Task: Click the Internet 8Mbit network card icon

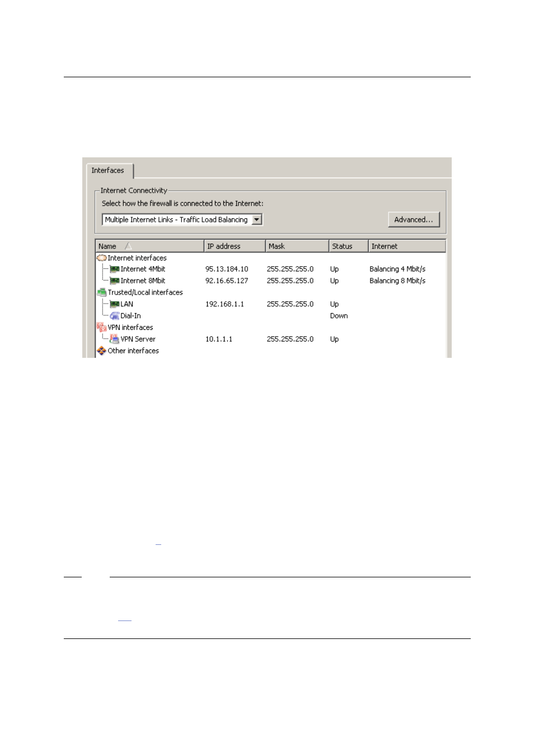Action: 115,281
